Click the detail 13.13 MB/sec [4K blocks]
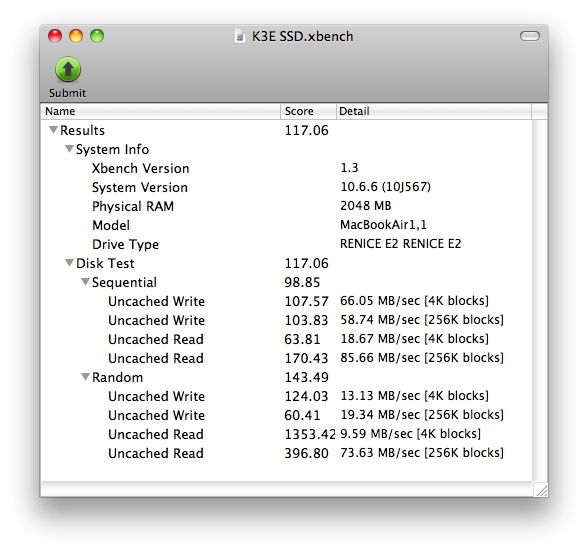The height and width of the screenshot is (552, 588). click(x=414, y=396)
